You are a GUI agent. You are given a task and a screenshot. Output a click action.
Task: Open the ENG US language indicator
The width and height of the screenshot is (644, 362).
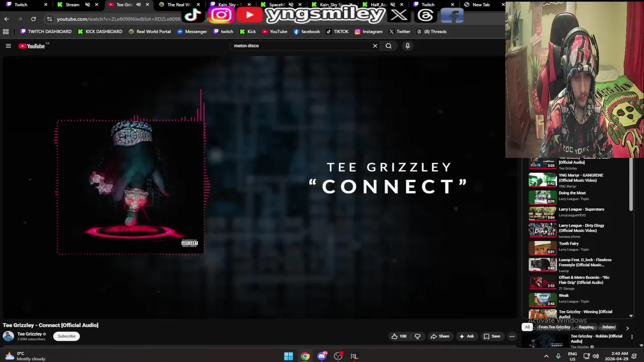click(x=573, y=356)
